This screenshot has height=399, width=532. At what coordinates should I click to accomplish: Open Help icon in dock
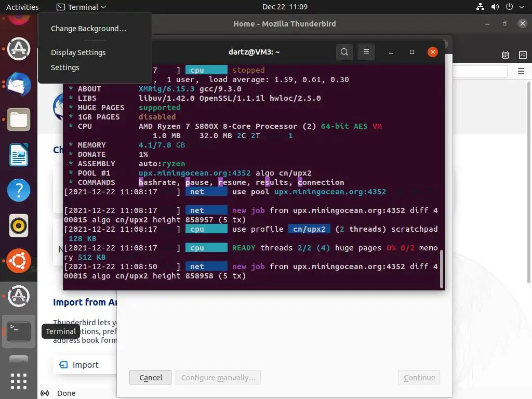pyautogui.click(x=19, y=190)
